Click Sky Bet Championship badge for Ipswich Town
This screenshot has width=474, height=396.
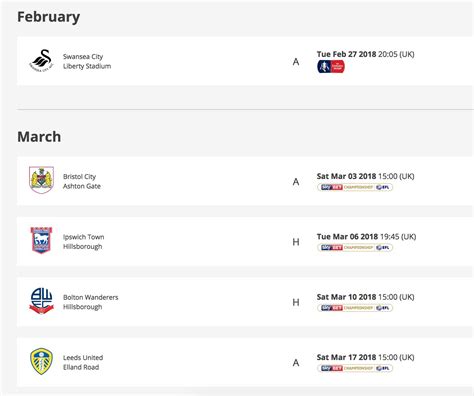tap(355, 248)
